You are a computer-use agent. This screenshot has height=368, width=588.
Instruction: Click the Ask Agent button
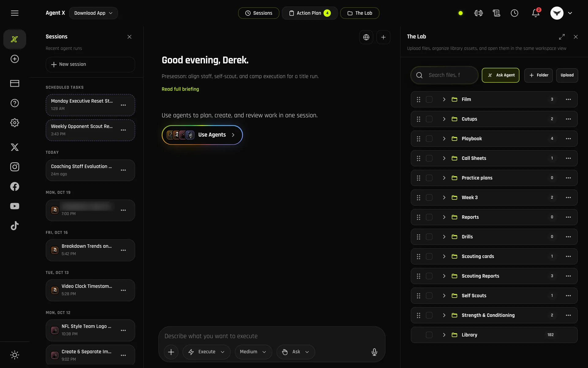(500, 75)
